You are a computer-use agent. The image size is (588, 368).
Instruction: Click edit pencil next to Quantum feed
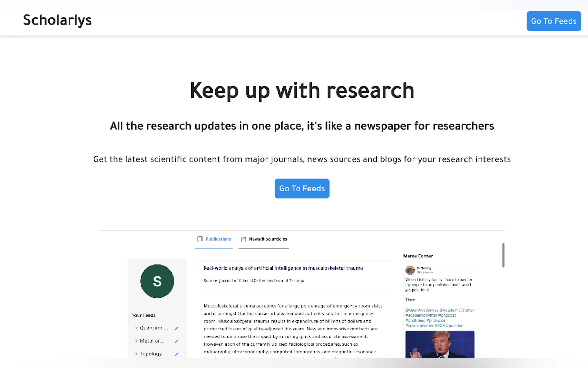177,328
